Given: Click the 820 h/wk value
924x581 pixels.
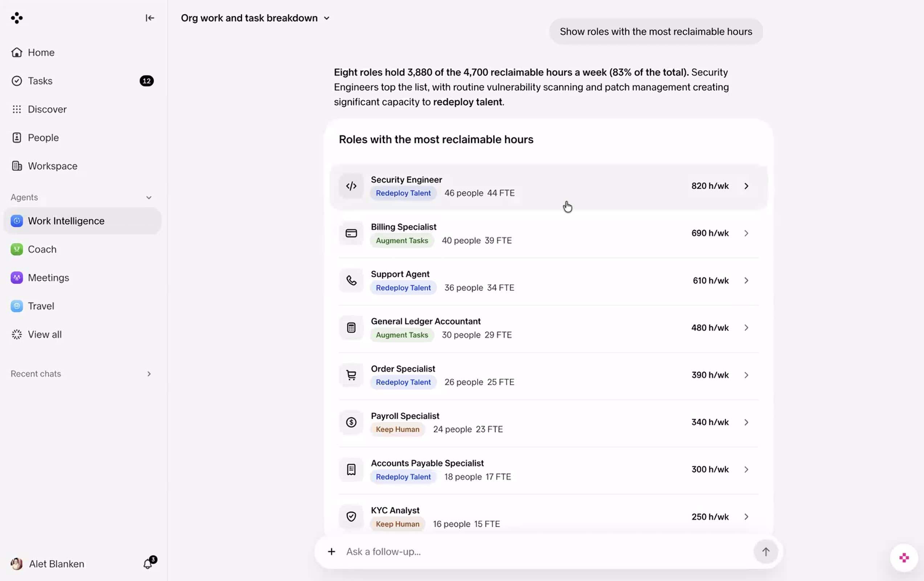Looking at the screenshot, I should pos(710,186).
